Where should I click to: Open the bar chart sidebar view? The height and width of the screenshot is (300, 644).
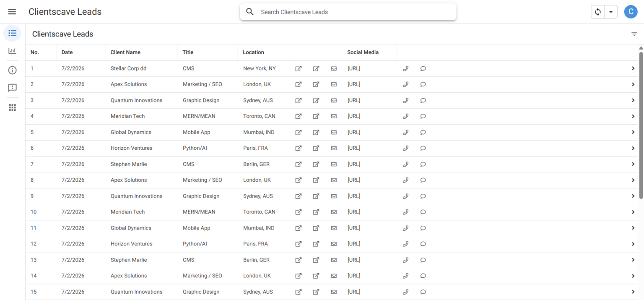[x=12, y=51]
